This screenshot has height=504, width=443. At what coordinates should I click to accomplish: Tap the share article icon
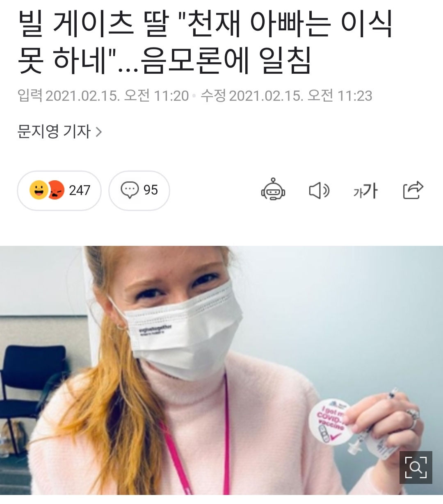point(413,191)
